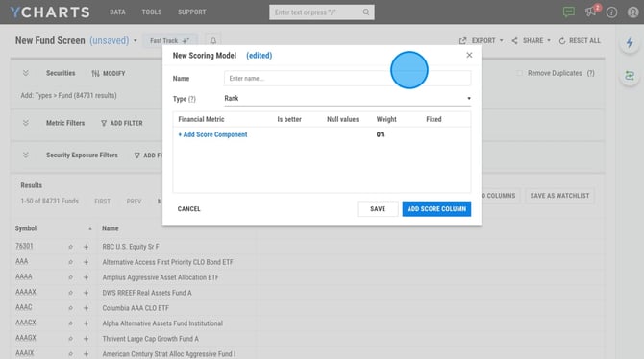This screenshot has width=644, height=359.
Task: Click the Save button in dialog
Action: tap(378, 209)
